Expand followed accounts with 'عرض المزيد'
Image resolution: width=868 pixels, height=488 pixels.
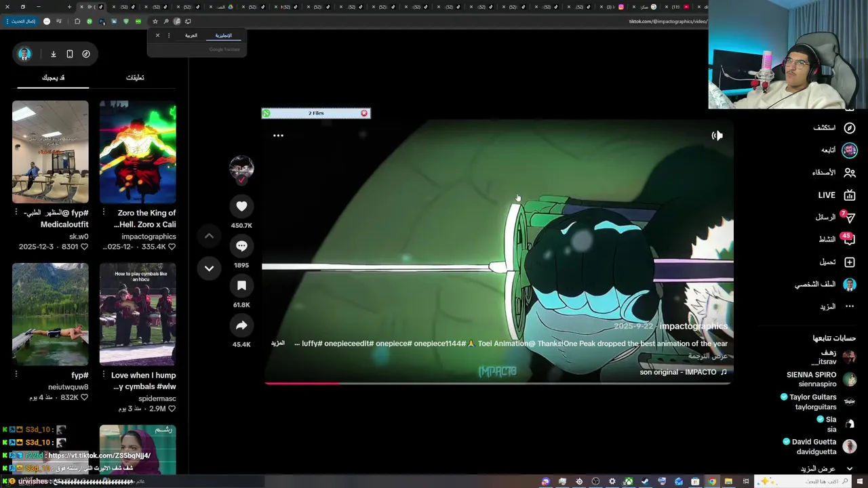coord(826,468)
